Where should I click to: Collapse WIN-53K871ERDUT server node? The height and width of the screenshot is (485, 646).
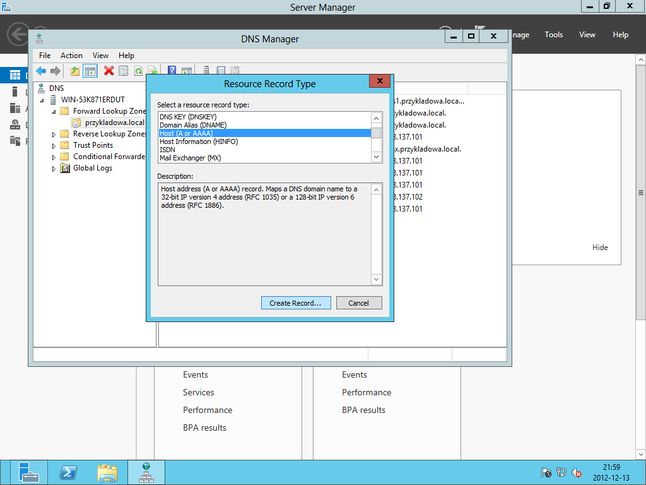[42, 100]
